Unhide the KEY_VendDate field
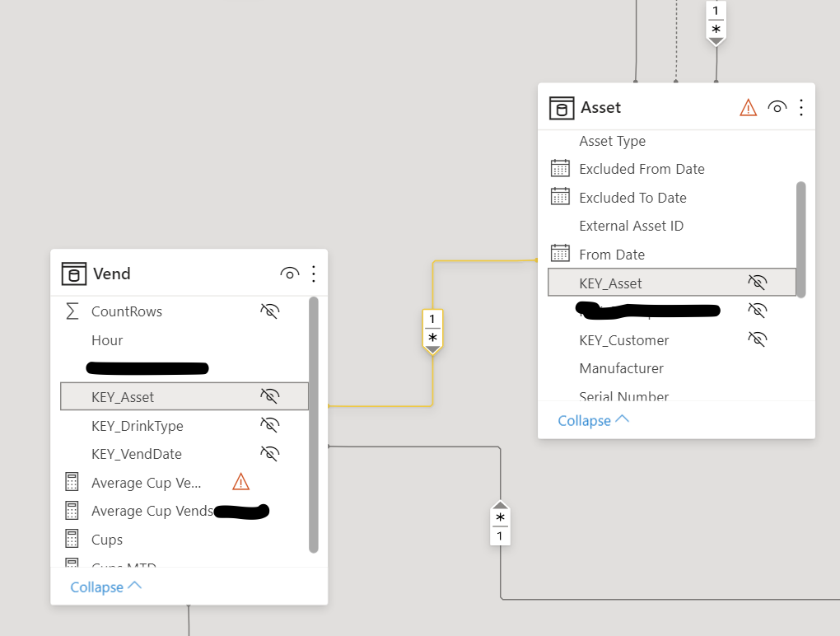The width and height of the screenshot is (840, 636). click(x=270, y=453)
